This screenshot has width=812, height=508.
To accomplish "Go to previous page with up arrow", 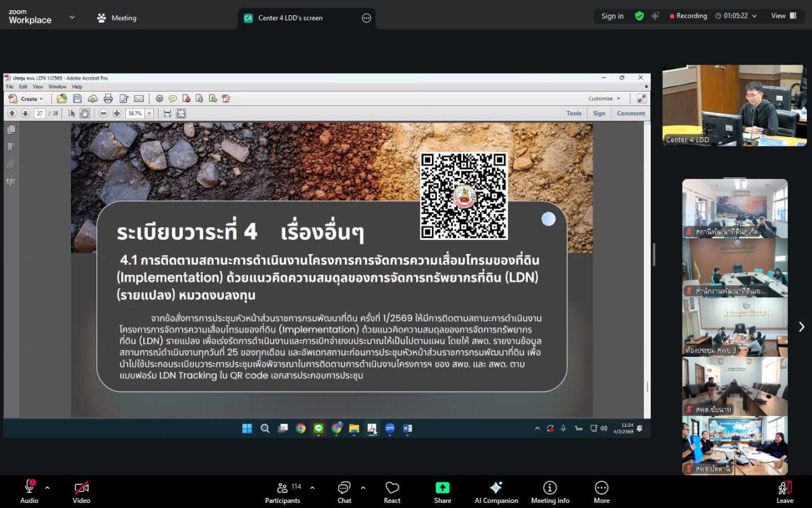I will 11,113.
